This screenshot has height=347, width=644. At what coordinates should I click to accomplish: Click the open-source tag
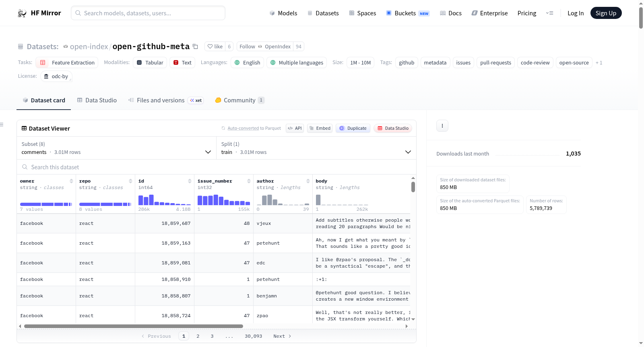click(x=574, y=62)
